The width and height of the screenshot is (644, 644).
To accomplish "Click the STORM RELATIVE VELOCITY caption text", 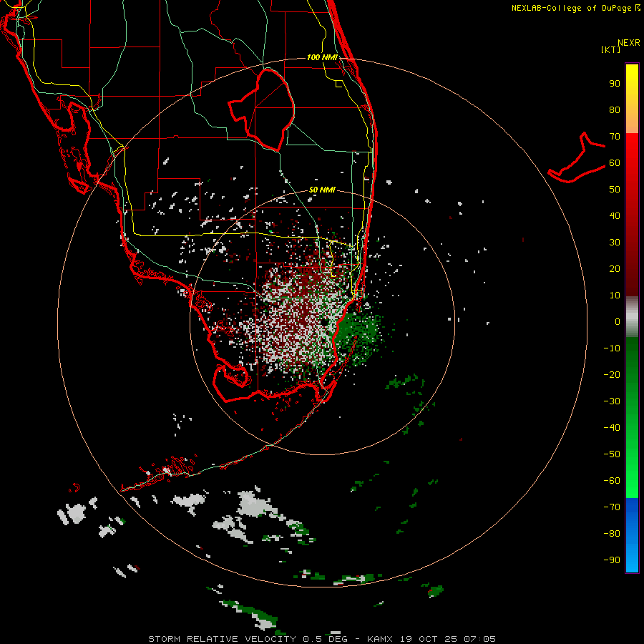I will (x=222, y=639).
